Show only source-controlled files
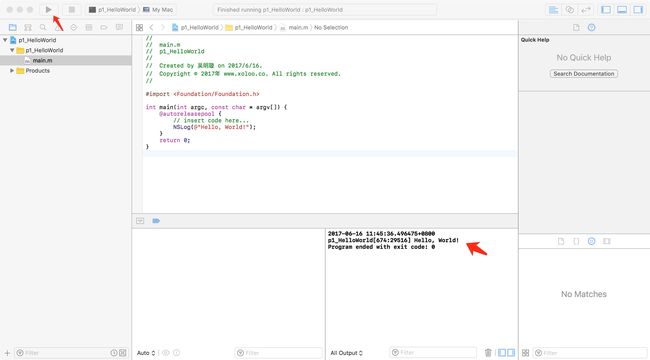This screenshot has width=650, height=360. coord(123,353)
